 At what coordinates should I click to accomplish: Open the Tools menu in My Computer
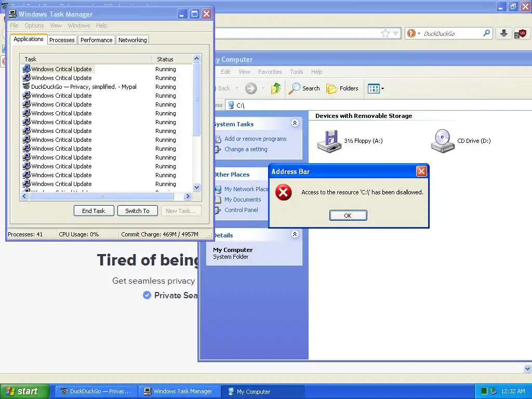(x=297, y=72)
